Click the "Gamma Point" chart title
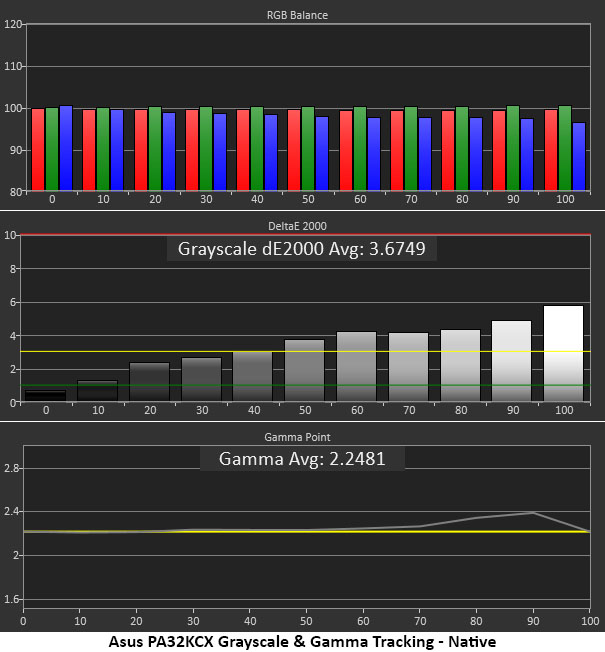 click(x=297, y=437)
